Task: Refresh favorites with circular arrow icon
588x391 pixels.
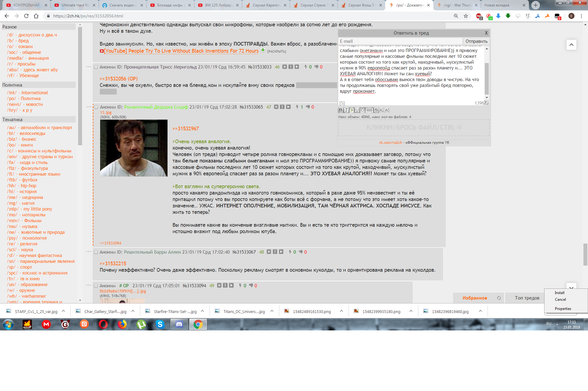Action: click(499, 298)
